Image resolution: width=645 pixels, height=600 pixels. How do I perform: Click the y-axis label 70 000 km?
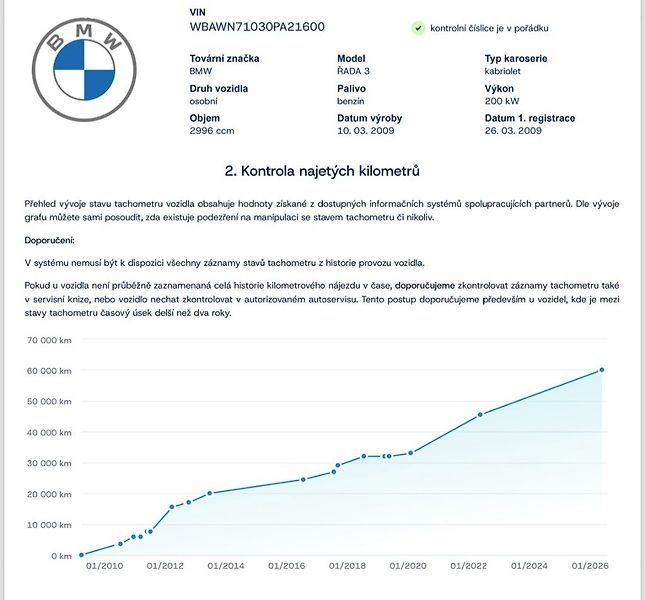coord(49,340)
